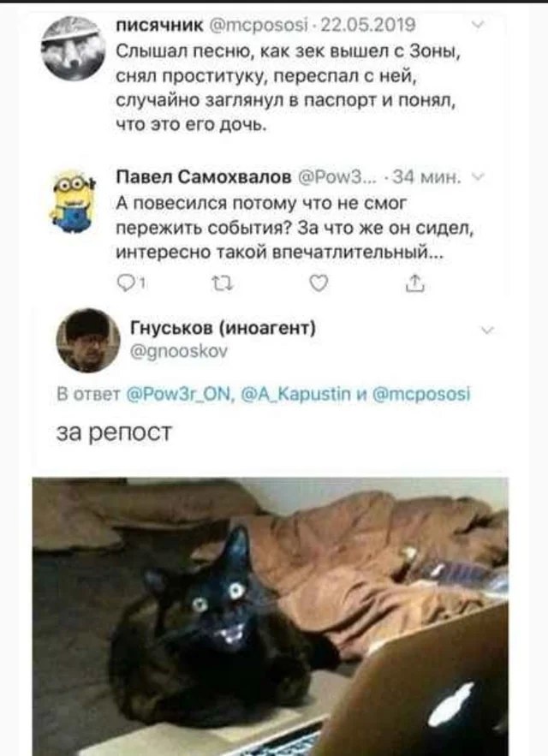Open the @Pow3r_ON mention link
This screenshot has height=756, width=548.
pos(181,395)
